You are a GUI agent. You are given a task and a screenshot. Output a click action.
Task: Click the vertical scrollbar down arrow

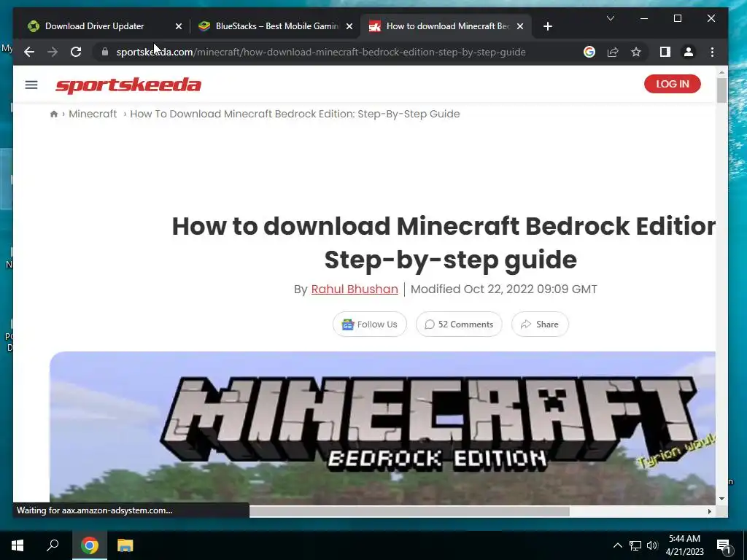[x=721, y=499]
